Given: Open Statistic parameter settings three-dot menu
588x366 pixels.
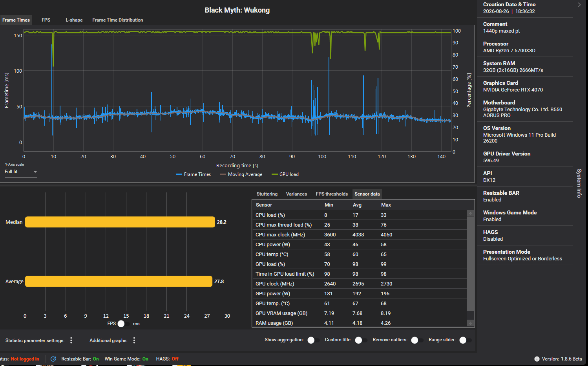Looking at the screenshot, I should click(x=71, y=340).
